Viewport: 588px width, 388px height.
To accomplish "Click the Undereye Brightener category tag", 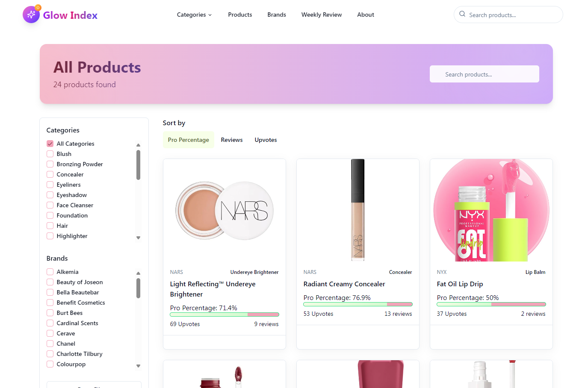I will 254,272.
